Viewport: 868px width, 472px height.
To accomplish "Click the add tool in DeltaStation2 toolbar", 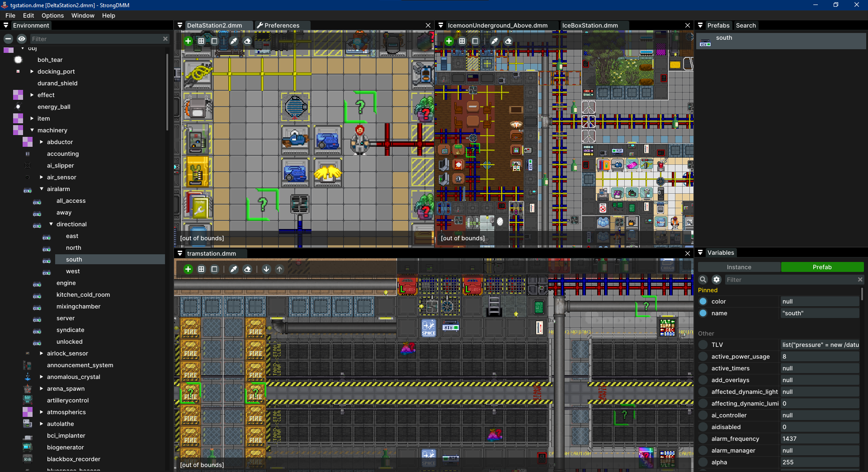I will pyautogui.click(x=188, y=41).
